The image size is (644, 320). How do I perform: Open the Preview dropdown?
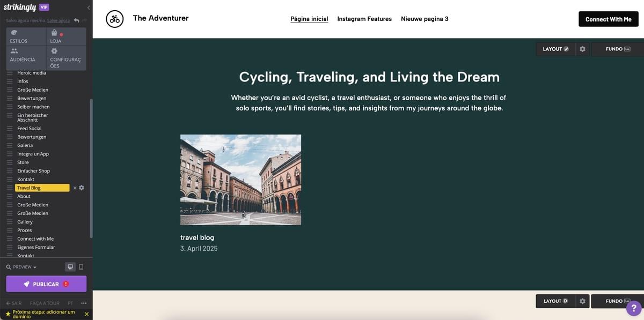[x=21, y=267]
